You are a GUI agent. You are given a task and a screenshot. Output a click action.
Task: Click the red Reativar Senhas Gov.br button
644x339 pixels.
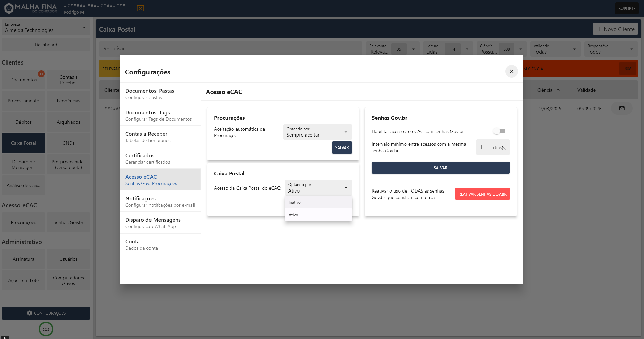pyautogui.click(x=482, y=194)
